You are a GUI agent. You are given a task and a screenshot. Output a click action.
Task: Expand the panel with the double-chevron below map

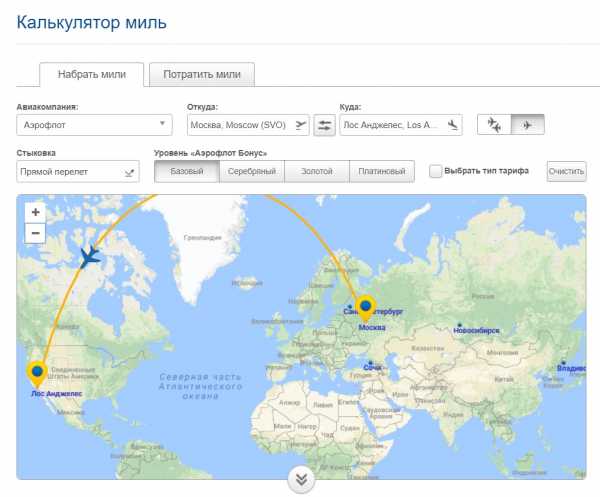pyautogui.click(x=301, y=479)
